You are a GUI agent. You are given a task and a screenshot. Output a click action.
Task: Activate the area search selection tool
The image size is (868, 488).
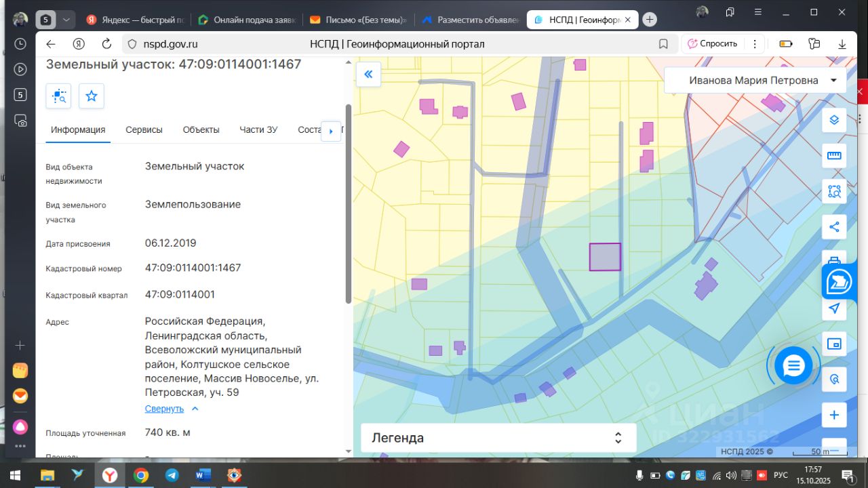tap(834, 191)
